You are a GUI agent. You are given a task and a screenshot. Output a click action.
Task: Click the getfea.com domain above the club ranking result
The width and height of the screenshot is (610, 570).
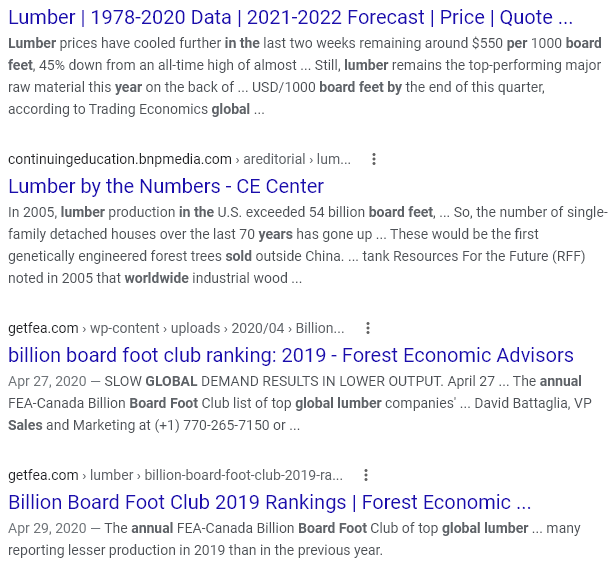43,328
